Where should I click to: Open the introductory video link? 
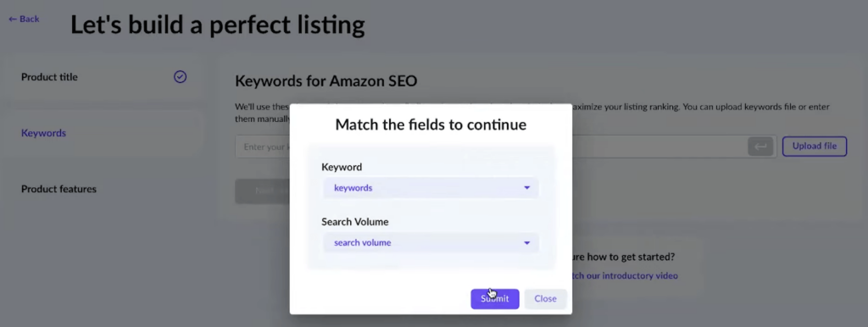(625, 275)
